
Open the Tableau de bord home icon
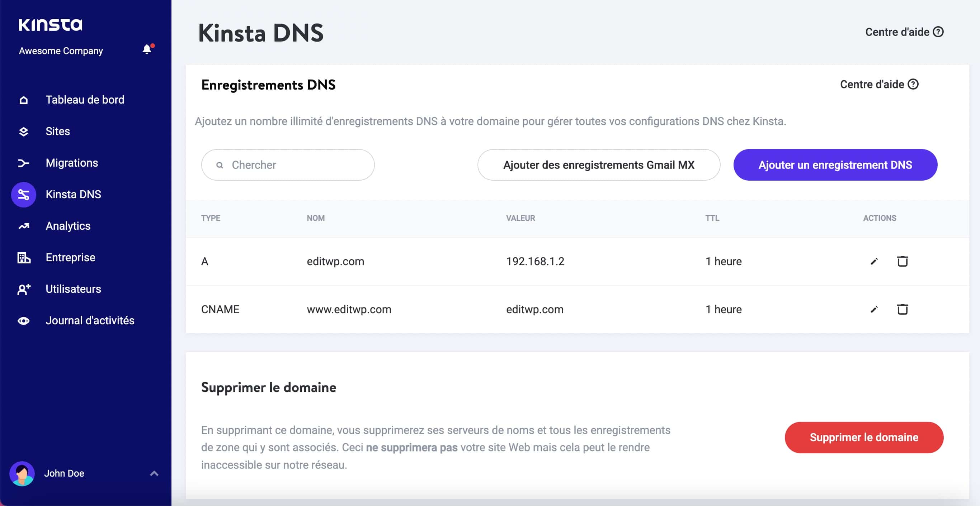(x=23, y=100)
